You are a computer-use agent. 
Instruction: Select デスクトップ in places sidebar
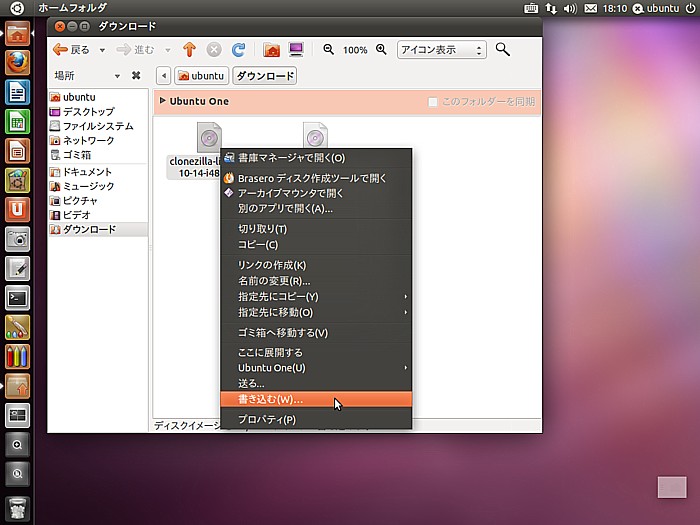tap(98, 112)
